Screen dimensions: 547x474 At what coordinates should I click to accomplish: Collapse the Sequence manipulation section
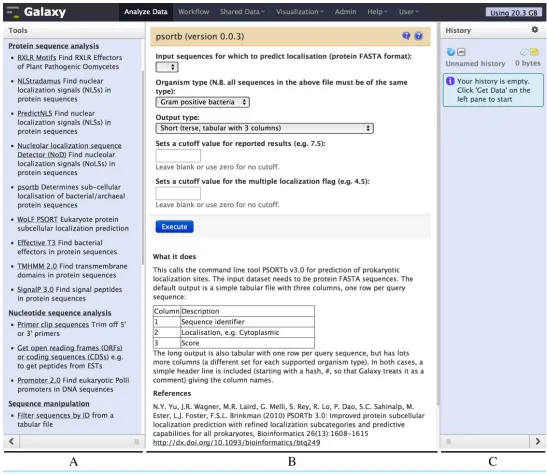tap(49, 404)
